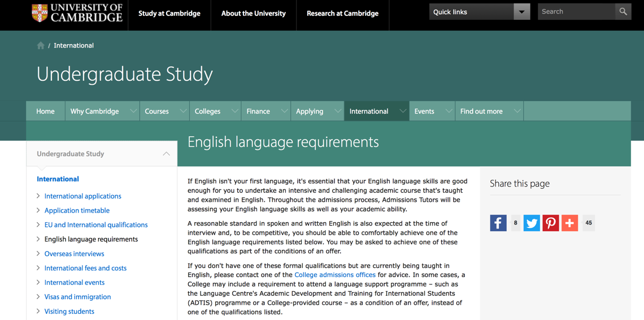The image size is (644, 320).
Task: Expand the Applying menu chevron
Action: coord(338,111)
